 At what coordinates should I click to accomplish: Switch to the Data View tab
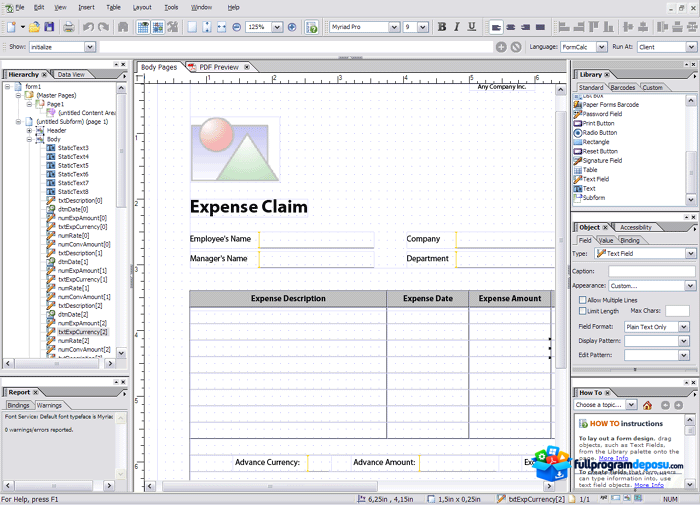click(71, 75)
